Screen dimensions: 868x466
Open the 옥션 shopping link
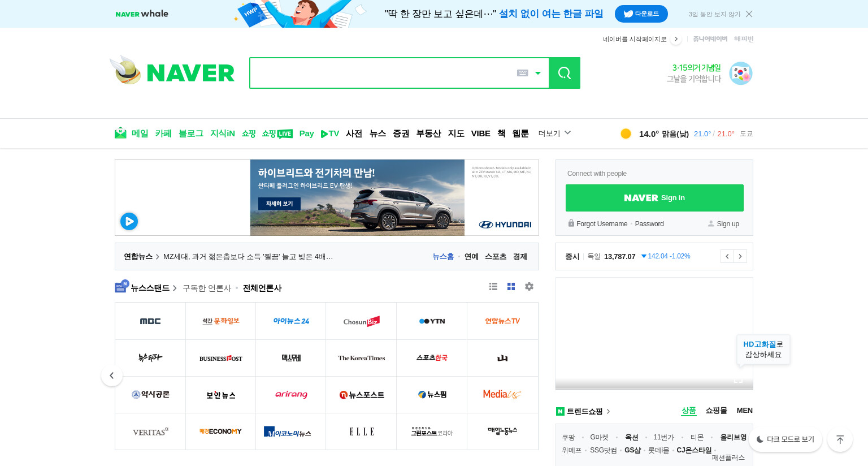click(x=631, y=437)
